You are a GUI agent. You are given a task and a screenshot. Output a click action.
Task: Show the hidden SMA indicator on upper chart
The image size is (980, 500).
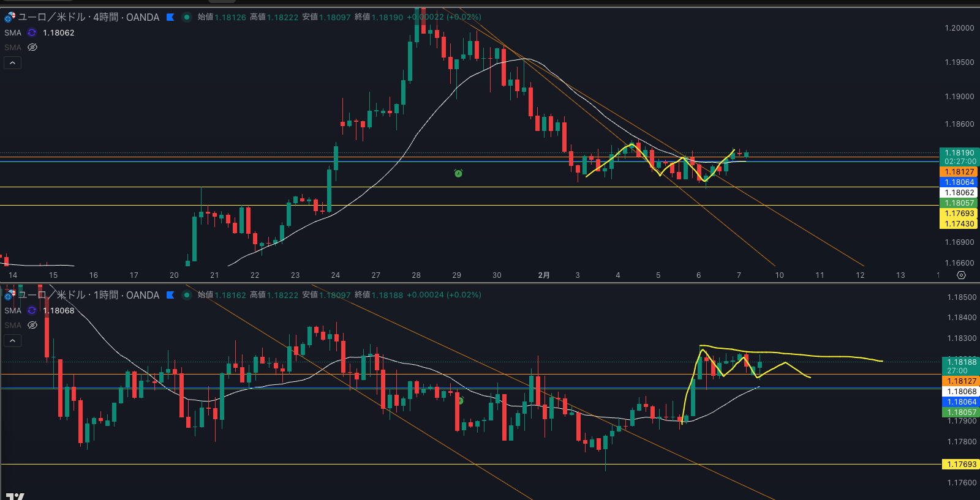[32, 47]
